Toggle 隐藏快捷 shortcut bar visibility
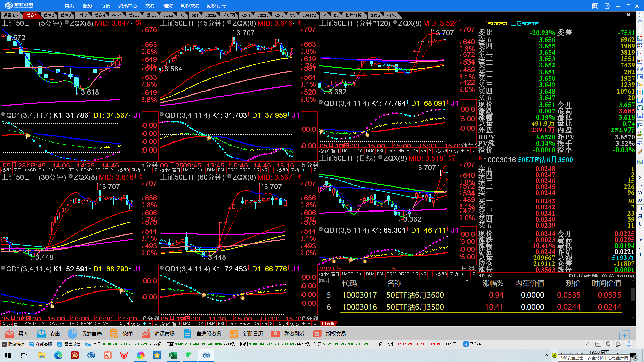The height and width of the screenshot is (362, 644). coord(13,344)
